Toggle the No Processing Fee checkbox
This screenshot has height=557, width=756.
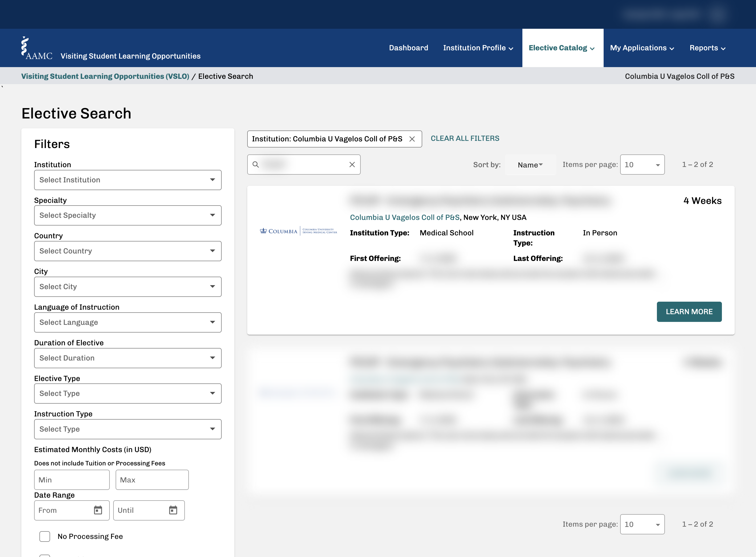(x=44, y=536)
